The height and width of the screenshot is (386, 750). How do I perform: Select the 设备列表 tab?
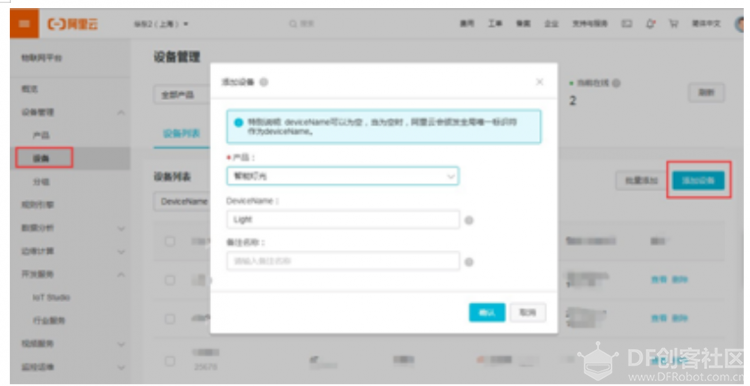point(181,133)
